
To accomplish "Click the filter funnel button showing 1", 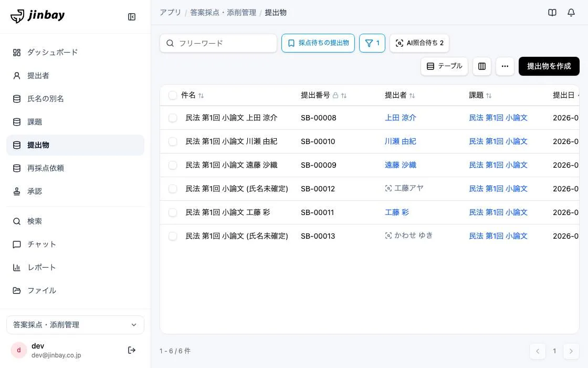I will (x=372, y=43).
